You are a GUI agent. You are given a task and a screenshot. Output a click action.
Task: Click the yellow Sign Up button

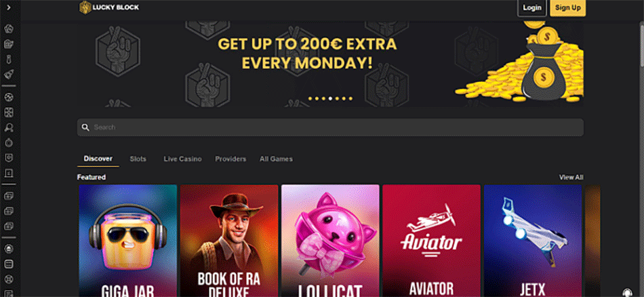coord(567,8)
